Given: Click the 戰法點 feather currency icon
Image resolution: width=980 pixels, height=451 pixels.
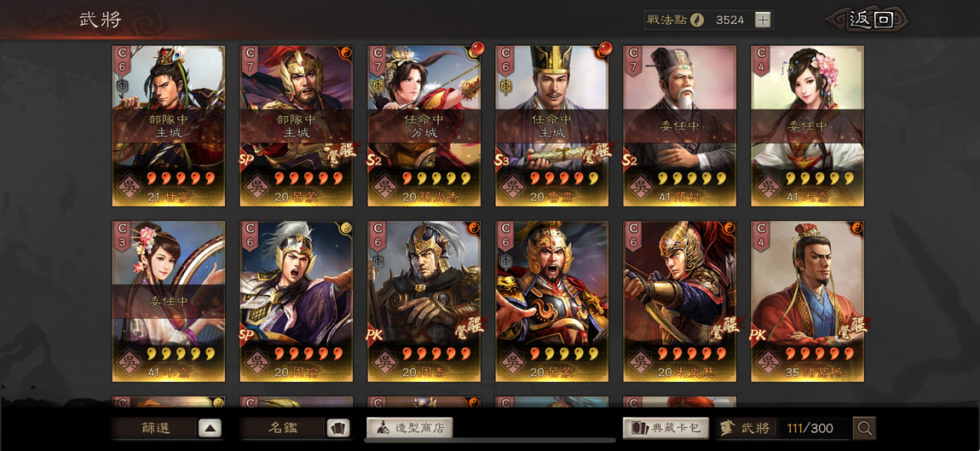Looking at the screenshot, I should tap(697, 20).
